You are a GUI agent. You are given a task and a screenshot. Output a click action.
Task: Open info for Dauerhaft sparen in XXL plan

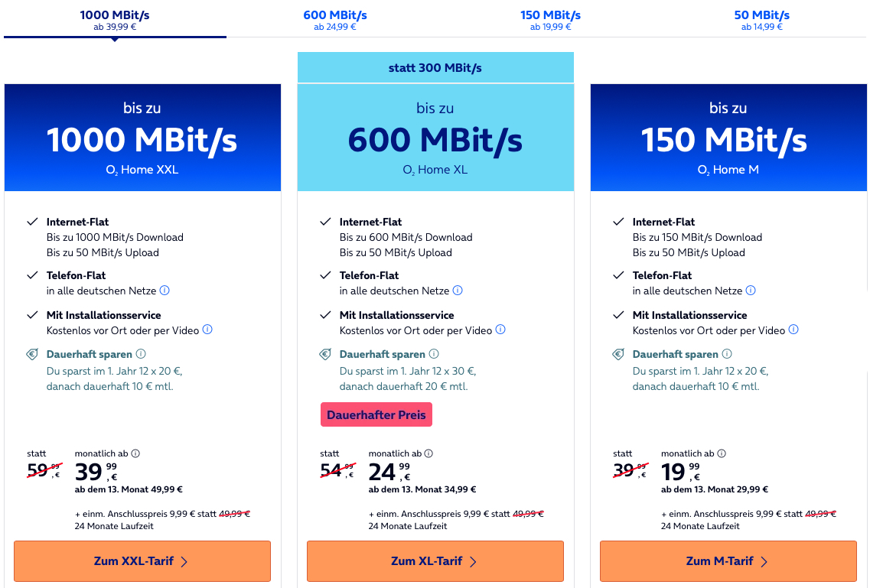141,354
